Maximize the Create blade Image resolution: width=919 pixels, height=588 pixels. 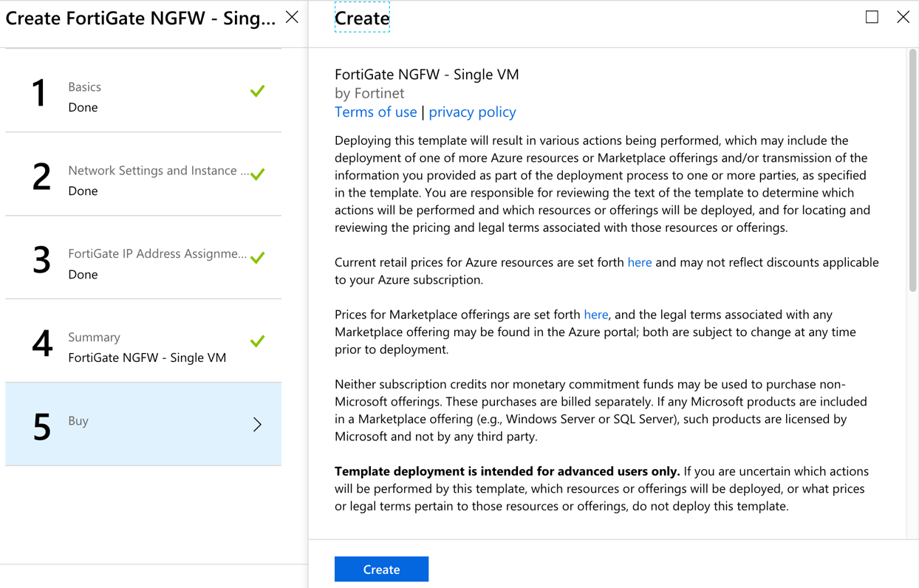tap(872, 16)
